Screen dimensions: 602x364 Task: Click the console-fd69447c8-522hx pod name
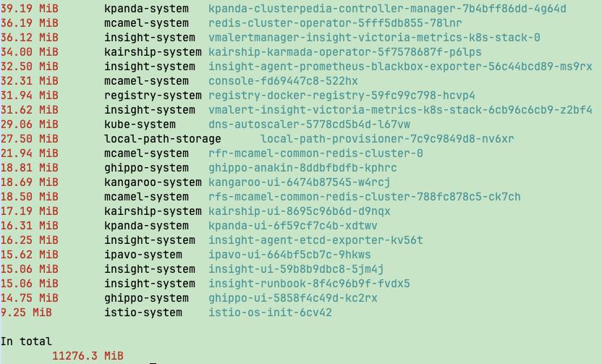point(283,81)
